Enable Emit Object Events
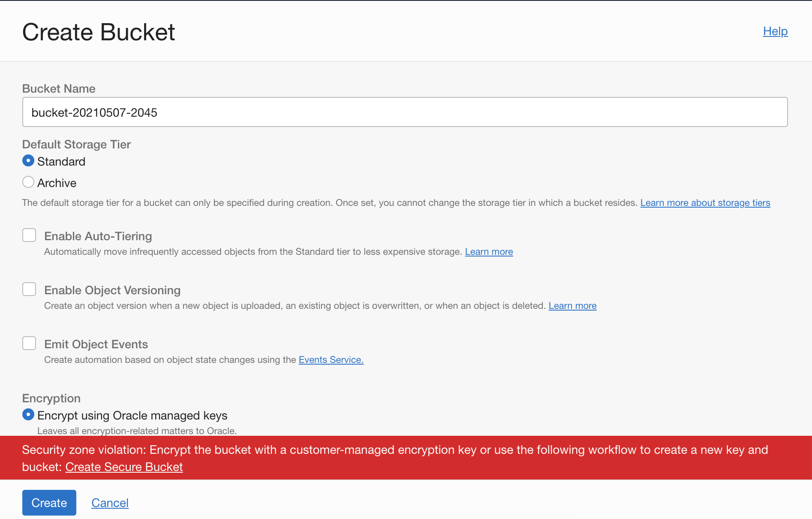Image resolution: width=812 pixels, height=519 pixels. pyautogui.click(x=29, y=343)
